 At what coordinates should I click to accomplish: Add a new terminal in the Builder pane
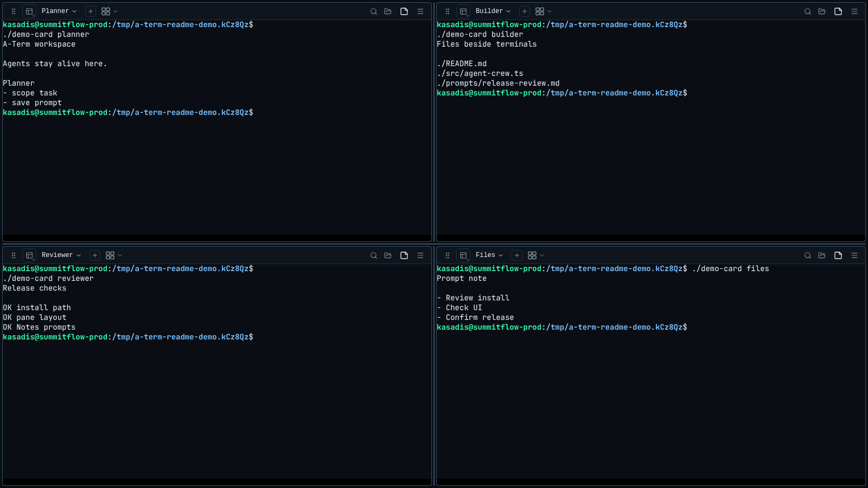click(525, 11)
